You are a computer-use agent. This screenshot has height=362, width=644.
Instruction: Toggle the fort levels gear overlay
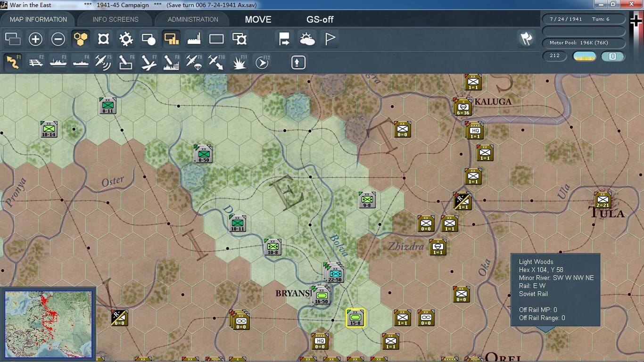pos(126,39)
